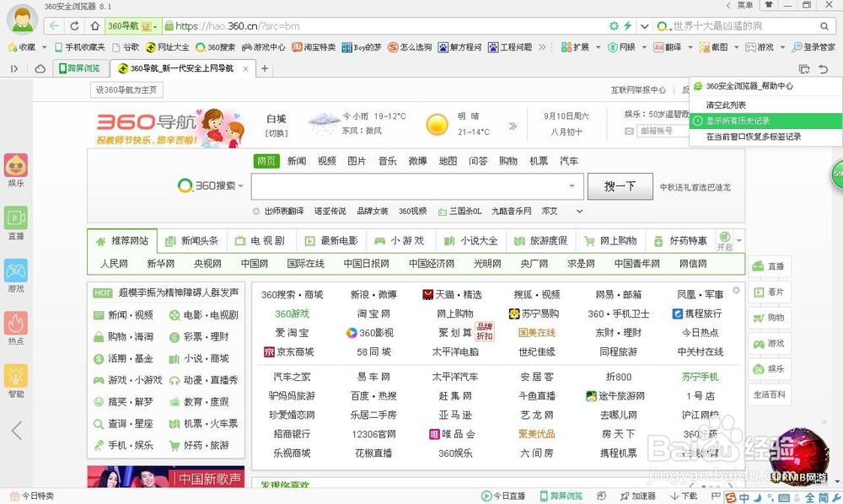This screenshot has height=504, width=843.
Task: Open the 截图 screenshot tool icon
Action: tap(703, 48)
